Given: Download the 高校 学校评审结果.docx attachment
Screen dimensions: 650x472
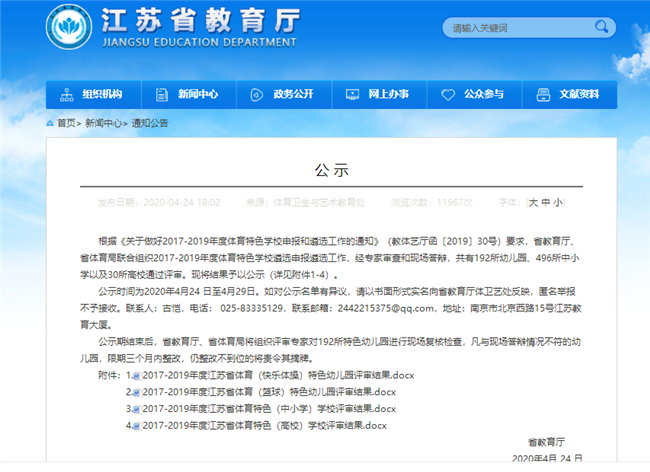Looking at the screenshot, I should (x=264, y=426).
